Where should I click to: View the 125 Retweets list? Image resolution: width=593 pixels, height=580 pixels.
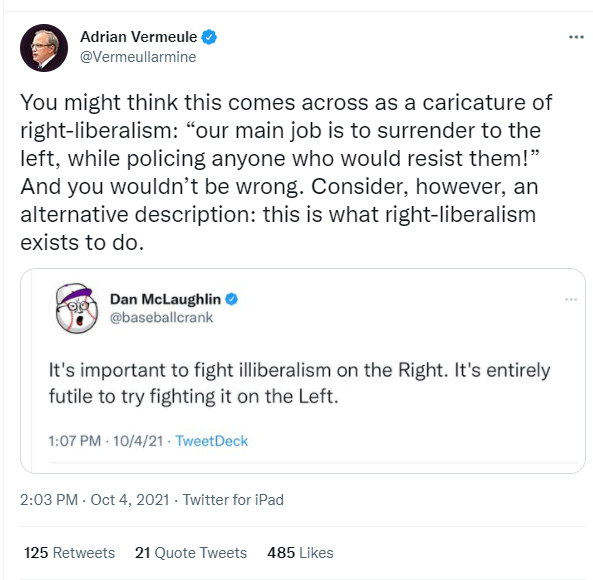[69, 552]
